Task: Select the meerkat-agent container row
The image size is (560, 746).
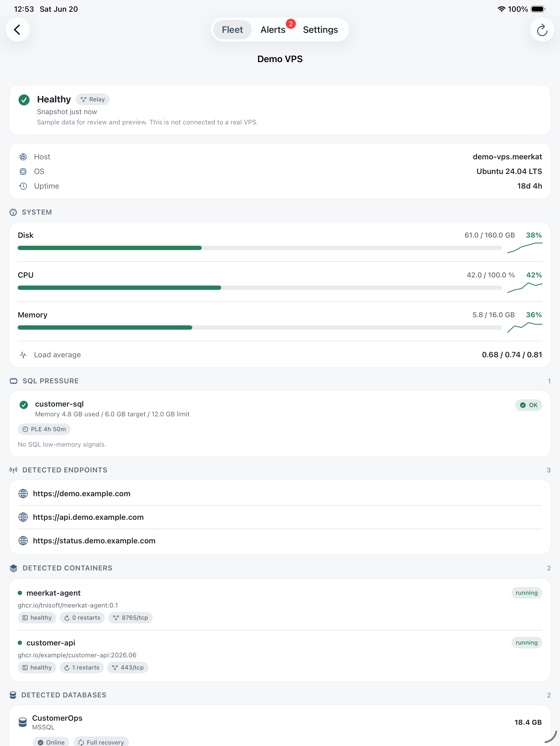Action: [x=280, y=605]
